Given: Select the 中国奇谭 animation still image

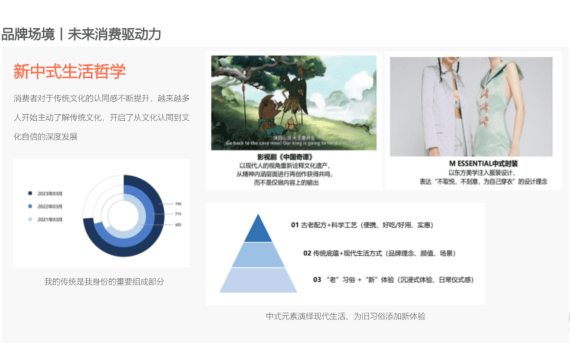Looking at the screenshot, I should click(294, 103).
